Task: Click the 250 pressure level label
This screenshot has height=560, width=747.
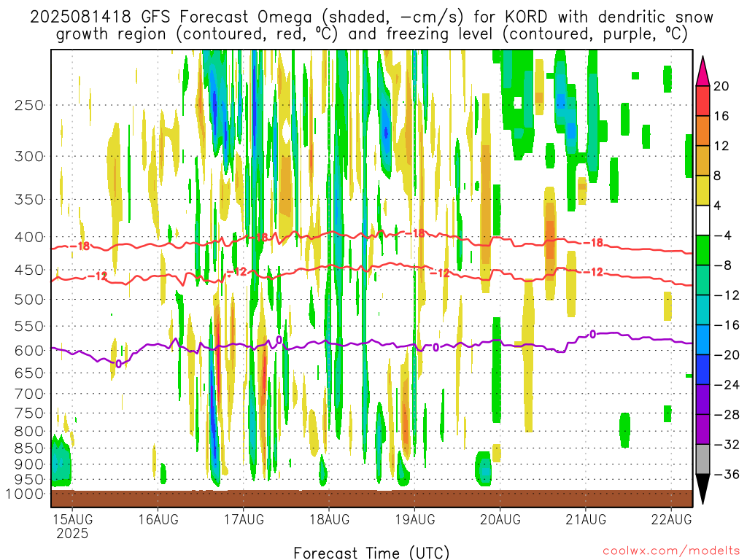Action: pyautogui.click(x=29, y=105)
